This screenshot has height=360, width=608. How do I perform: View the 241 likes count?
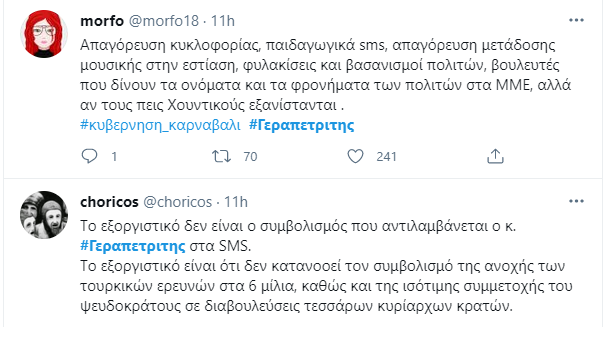coord(386,156)
